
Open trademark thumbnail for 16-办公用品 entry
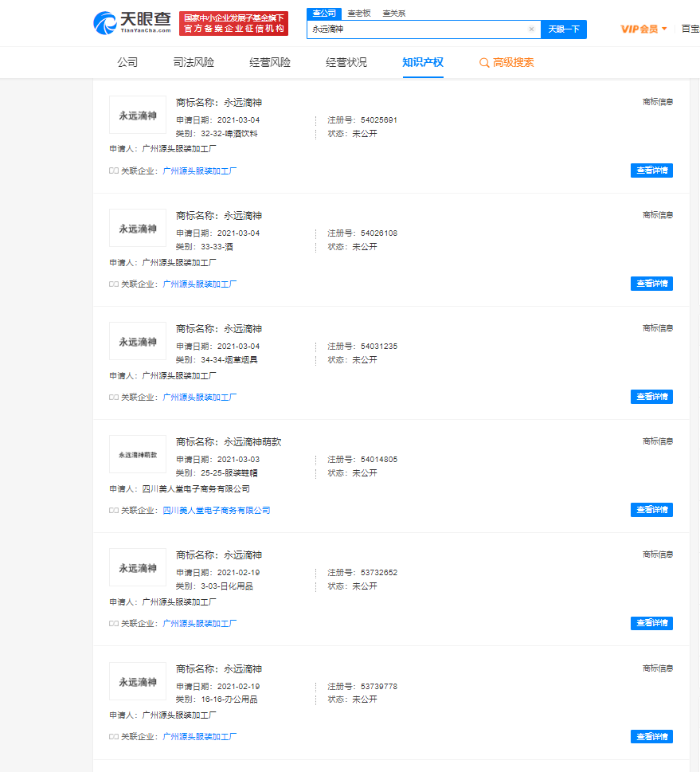pos(138,681)
